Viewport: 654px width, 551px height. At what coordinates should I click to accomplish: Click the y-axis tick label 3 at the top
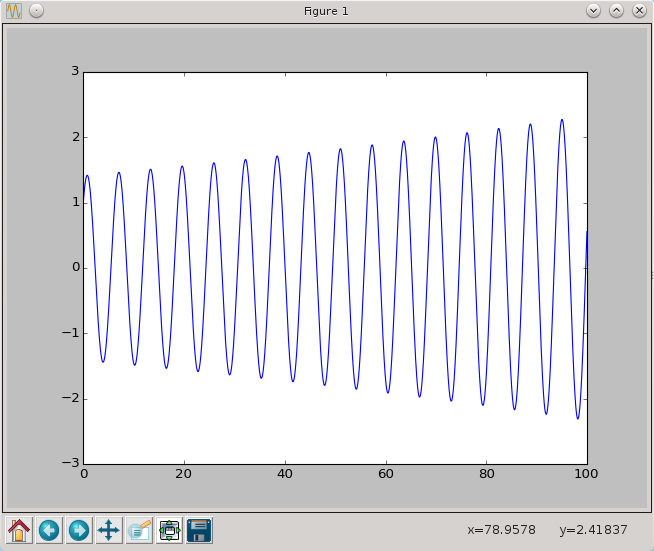[75, 72]
